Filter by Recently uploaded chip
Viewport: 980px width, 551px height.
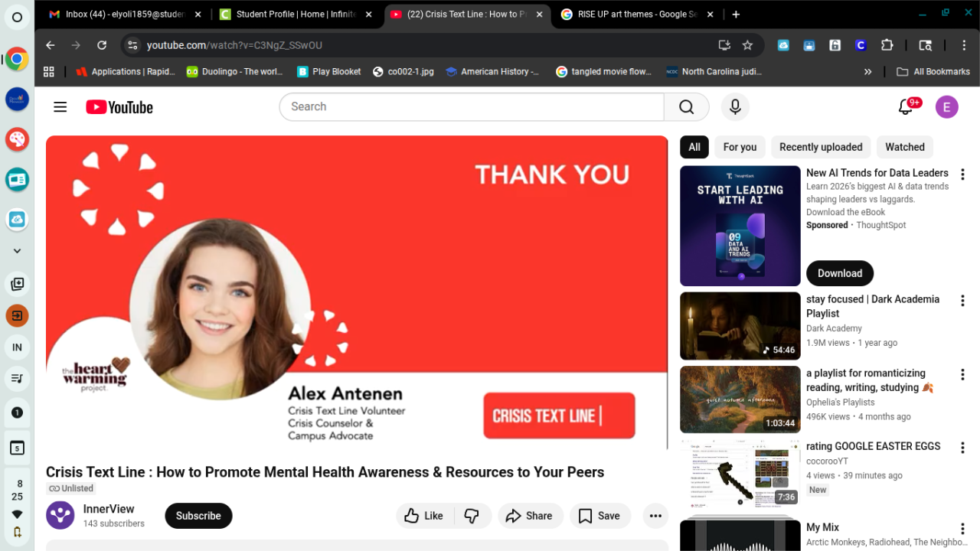(x=821, y=147)
